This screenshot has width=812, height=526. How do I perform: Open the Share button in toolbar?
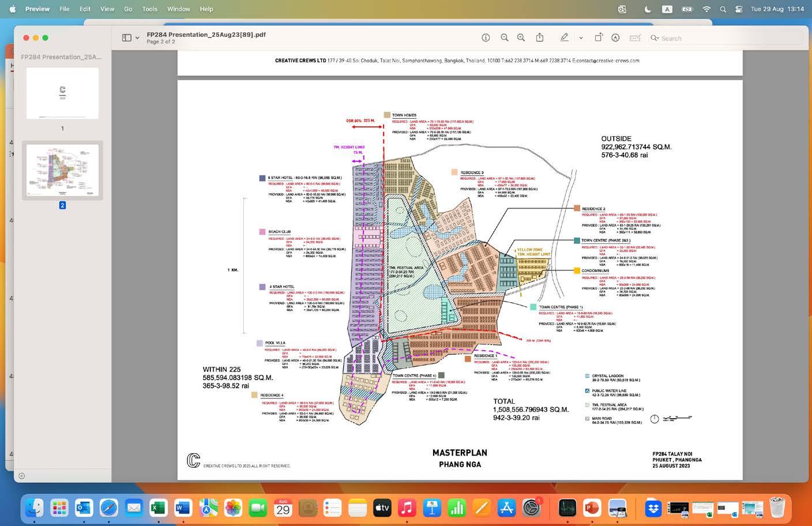pos(540,37)
